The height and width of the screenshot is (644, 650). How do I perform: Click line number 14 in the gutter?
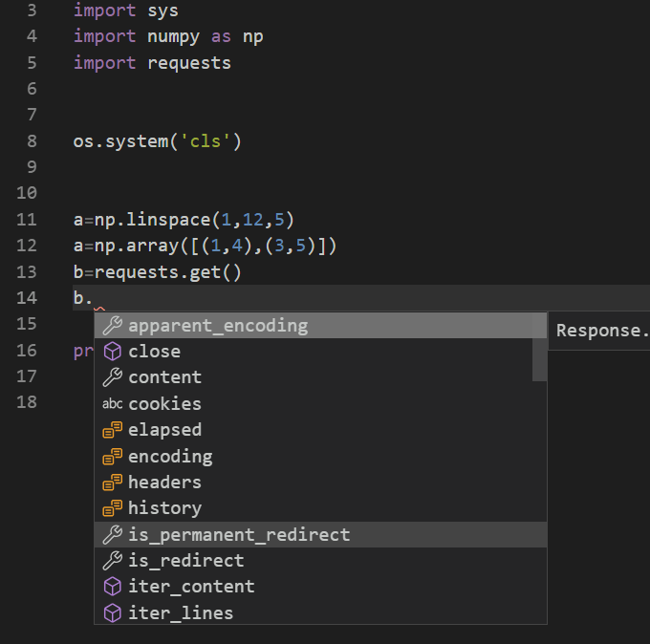(27, 298)
